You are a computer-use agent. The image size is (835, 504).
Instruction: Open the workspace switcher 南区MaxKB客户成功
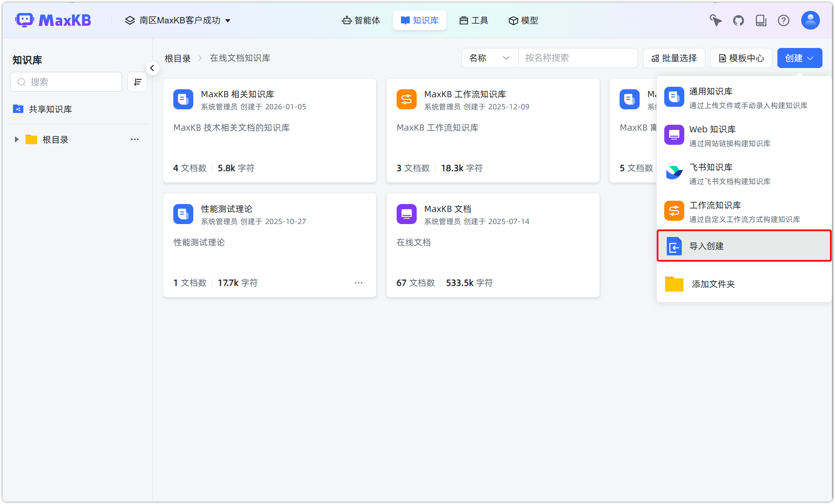[178, 20]
